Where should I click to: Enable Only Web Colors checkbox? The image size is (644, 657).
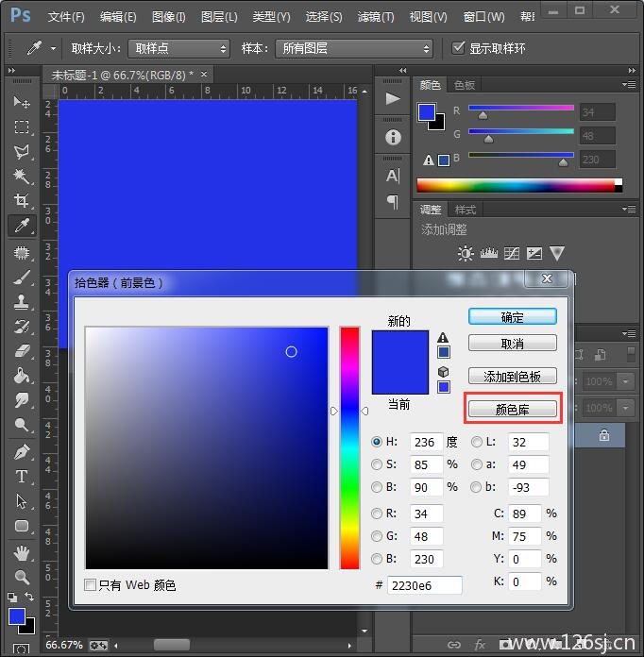click(90, 584)
